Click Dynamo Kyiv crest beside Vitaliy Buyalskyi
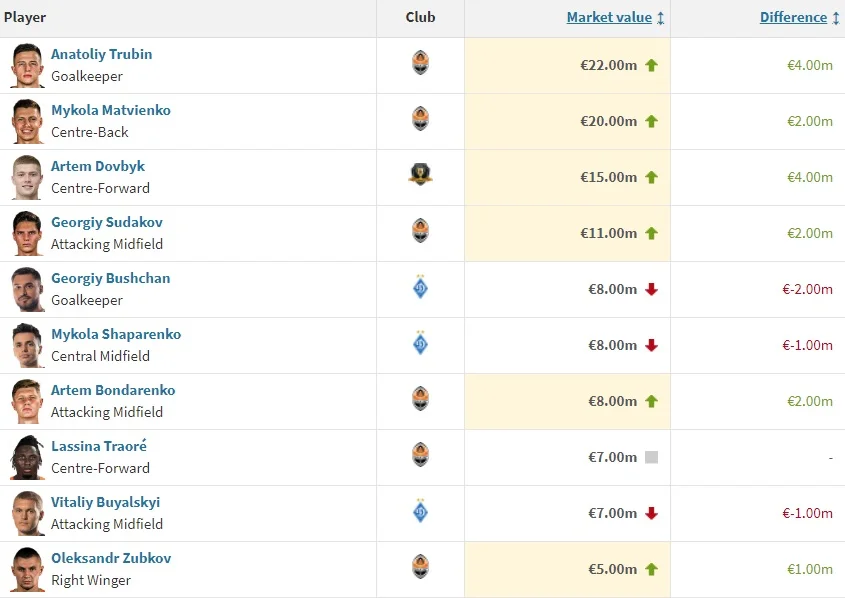 pyautogui.click(x=420, y=512)
